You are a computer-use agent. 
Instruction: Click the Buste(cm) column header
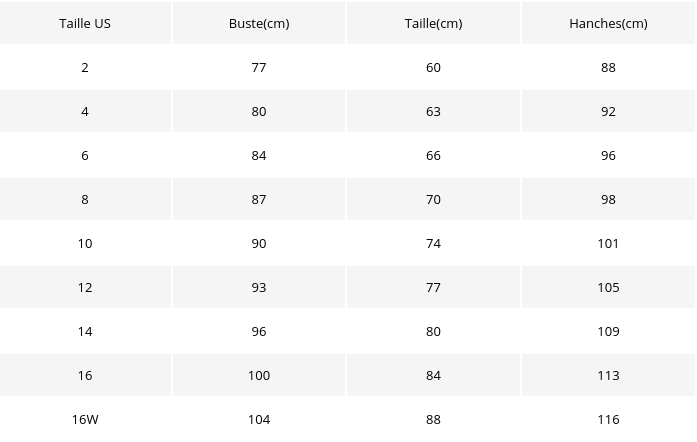click(x=259, y=24)
